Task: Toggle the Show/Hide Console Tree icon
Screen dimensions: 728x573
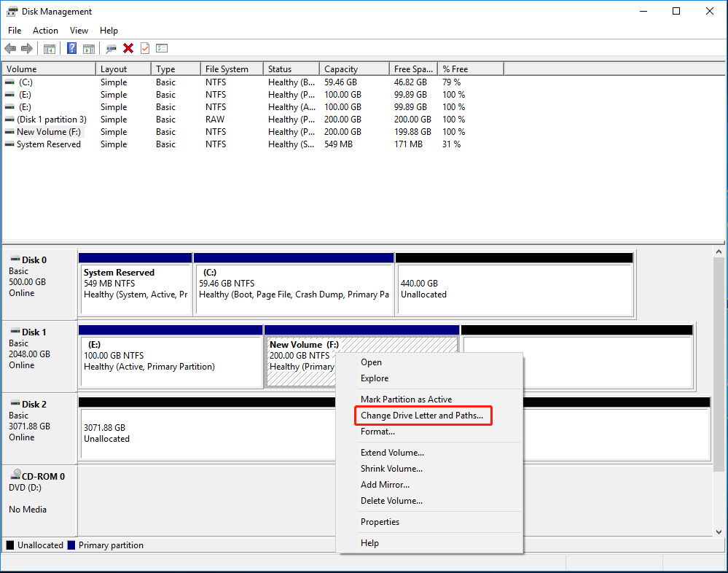Action: click(x=50, y=48)
